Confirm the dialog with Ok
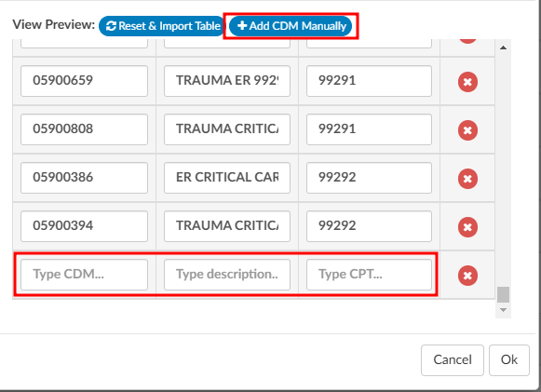This screenshot has width=541, height=392. tap(509, 360)
